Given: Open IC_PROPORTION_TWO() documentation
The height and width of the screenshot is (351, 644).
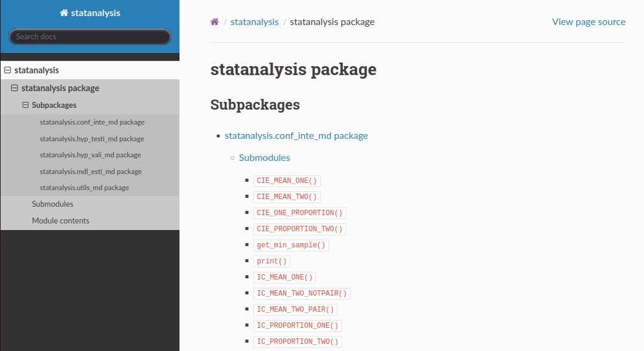Looking at the screenshot, I should click(x=298, y=341).
